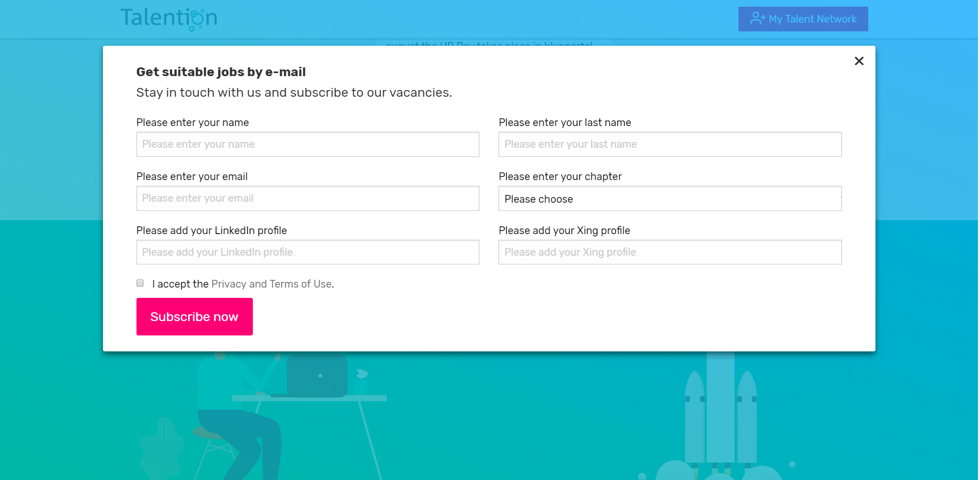The image size is (980, 480).
Task: Click the 'Please enter your chapter' label
Action: 560,176
